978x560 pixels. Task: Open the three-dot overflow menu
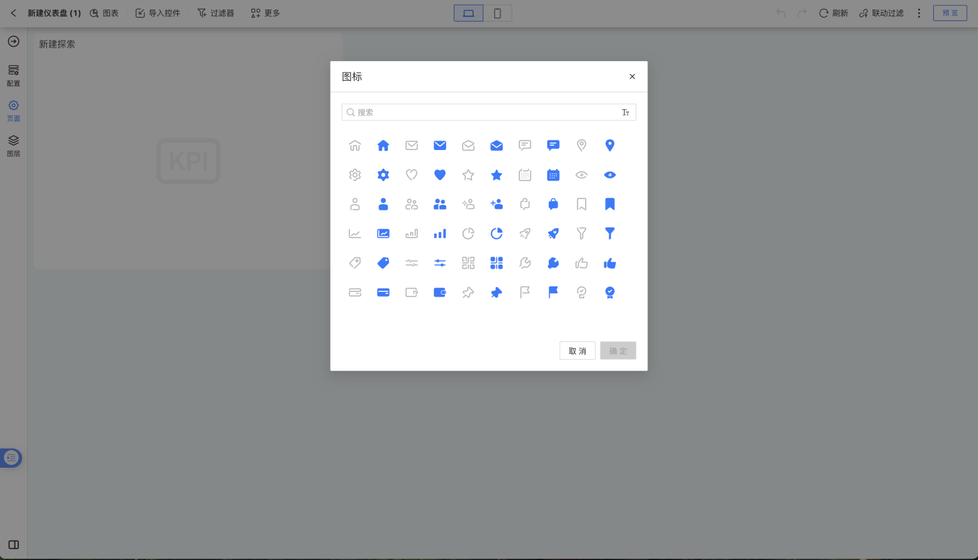919,13
